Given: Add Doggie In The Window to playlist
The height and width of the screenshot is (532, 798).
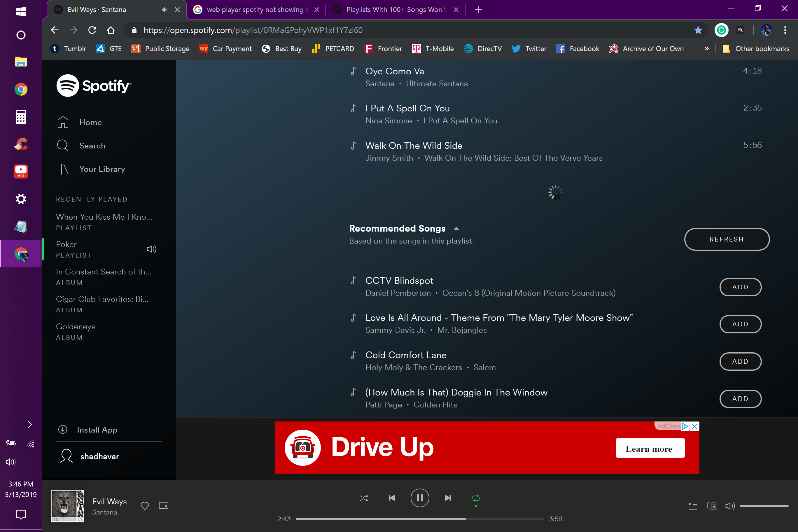Looking at the screenshot, I should click(x=740, y=399).
